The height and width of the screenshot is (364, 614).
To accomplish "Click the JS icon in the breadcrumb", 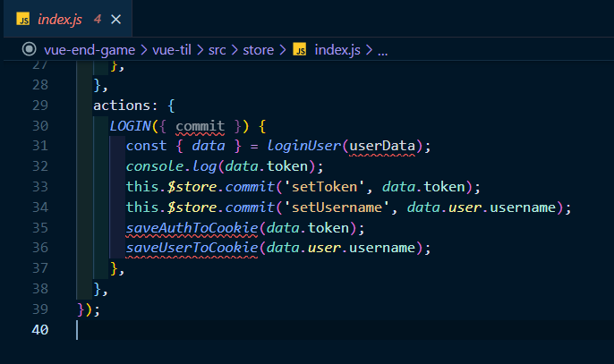I will 300,50.
